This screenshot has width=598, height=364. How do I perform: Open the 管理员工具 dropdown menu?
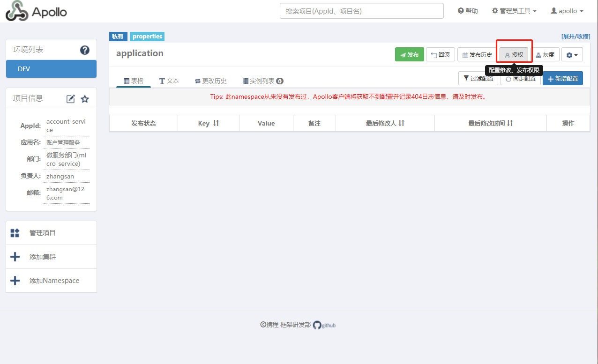514,11
